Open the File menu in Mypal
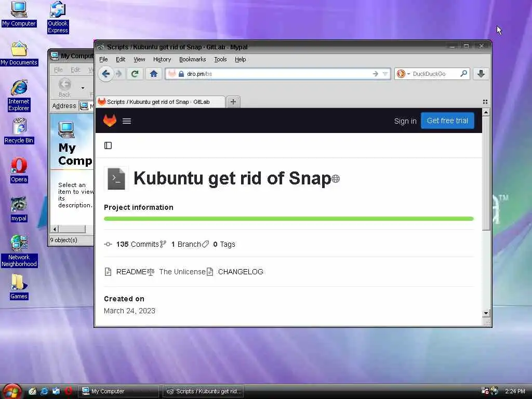 pos(103,59)
